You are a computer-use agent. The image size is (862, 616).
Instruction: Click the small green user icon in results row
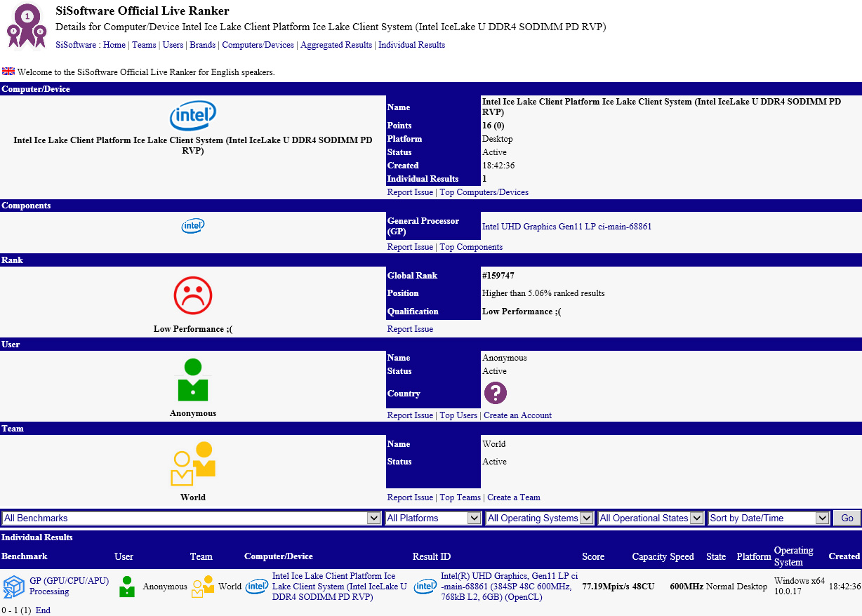126,587
